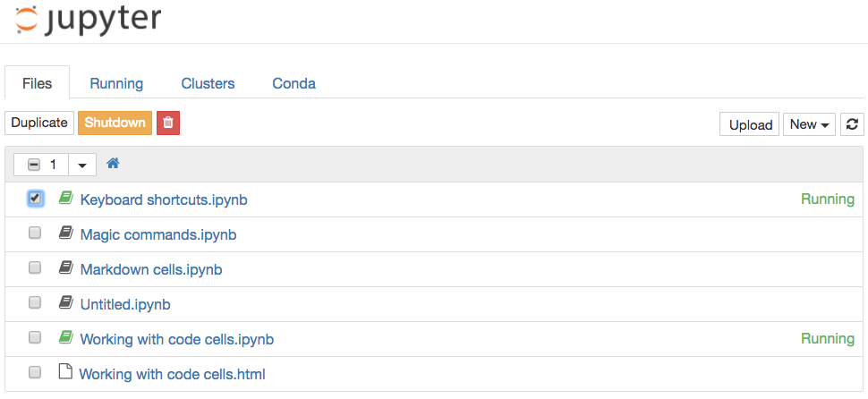Check the Markdown cells.ipynb checkbox
868x399 pixels.
[x=35, y=268]
